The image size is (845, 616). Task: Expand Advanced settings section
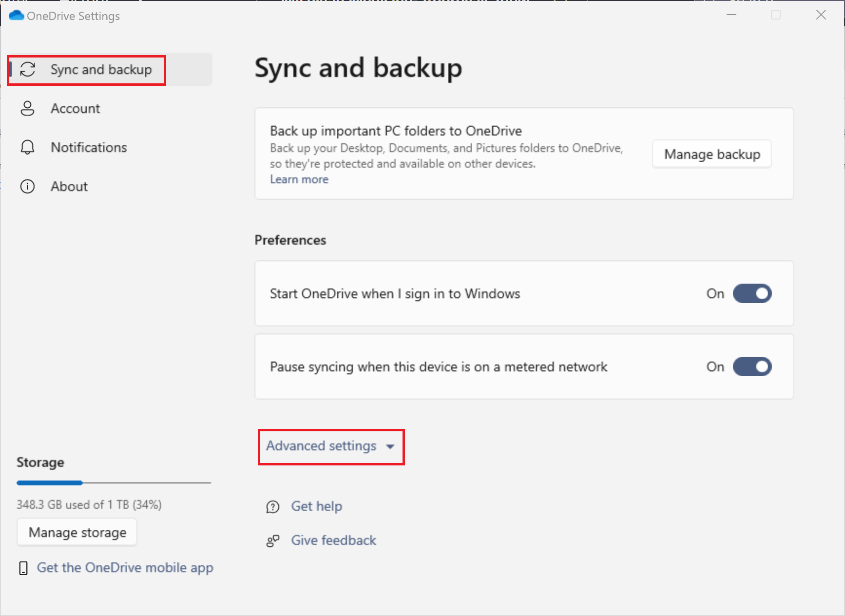tap(322, 446)
